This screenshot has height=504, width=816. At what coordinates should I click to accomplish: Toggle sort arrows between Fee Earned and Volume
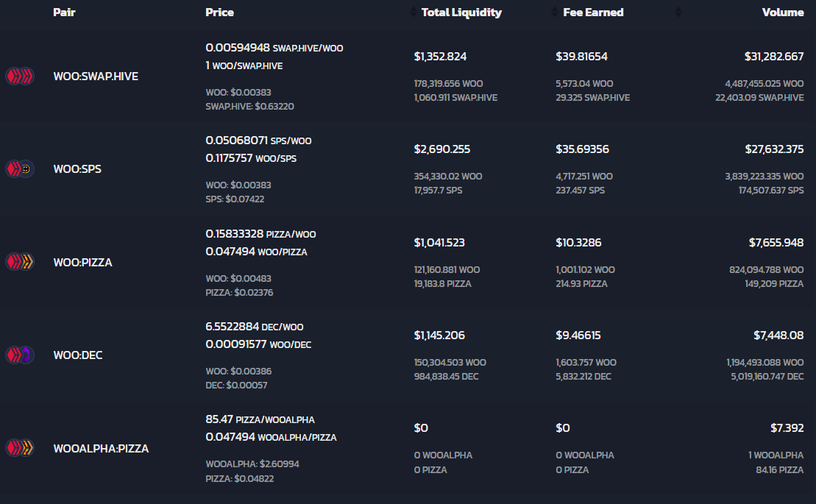coord(678,12)
